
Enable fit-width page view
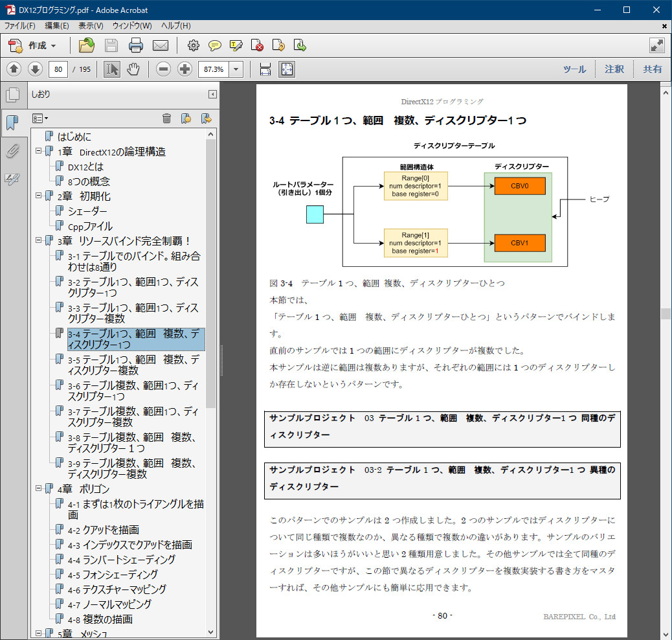click(x=265, y=69)
